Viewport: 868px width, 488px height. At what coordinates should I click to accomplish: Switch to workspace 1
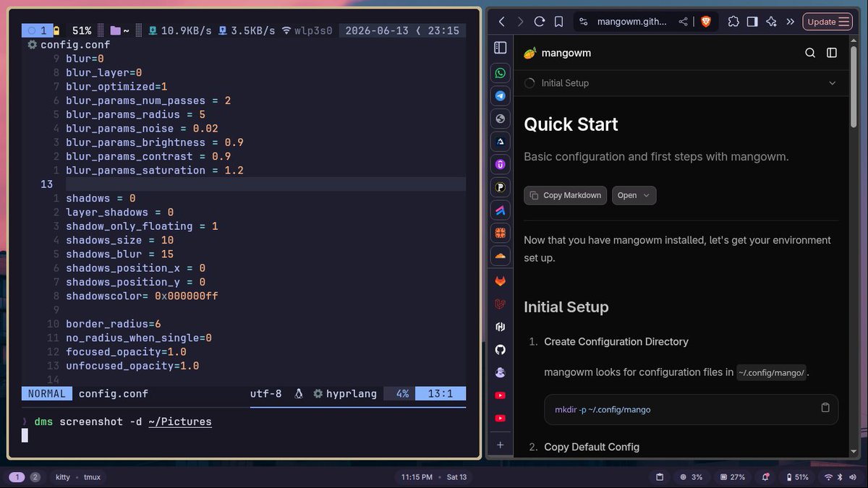pos(16,477)
